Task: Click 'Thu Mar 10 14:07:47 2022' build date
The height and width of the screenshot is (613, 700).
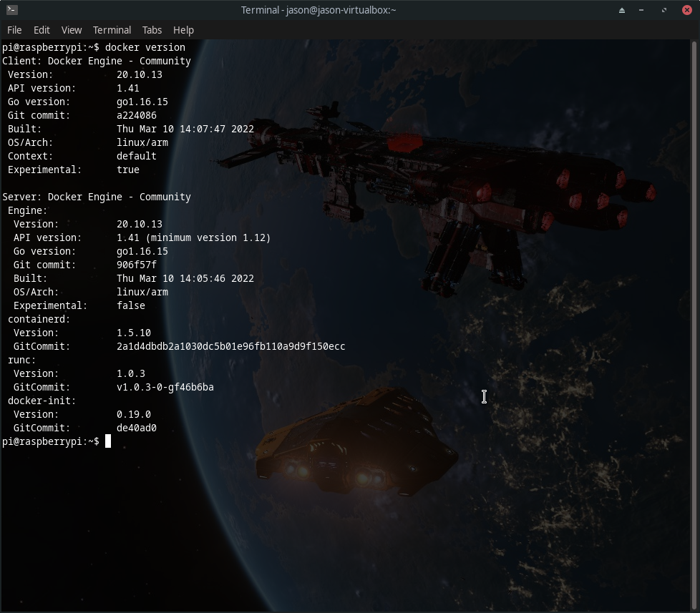Action: click(185, 129)
